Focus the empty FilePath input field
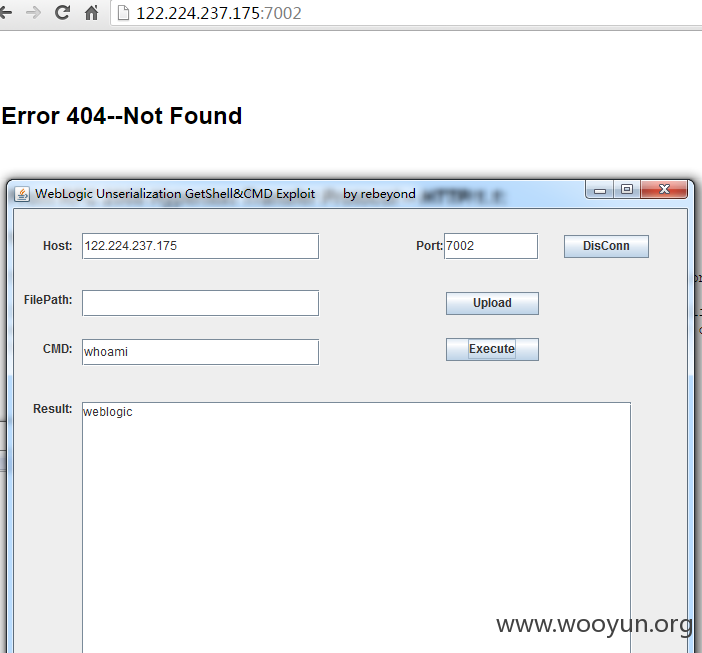This screenshot has width=702, height=653. click(x=200, y=303)
